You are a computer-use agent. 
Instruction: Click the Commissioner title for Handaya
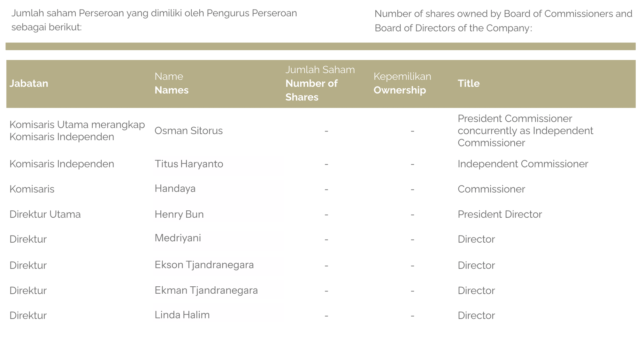pyautogui.click(x=491, y=189)
